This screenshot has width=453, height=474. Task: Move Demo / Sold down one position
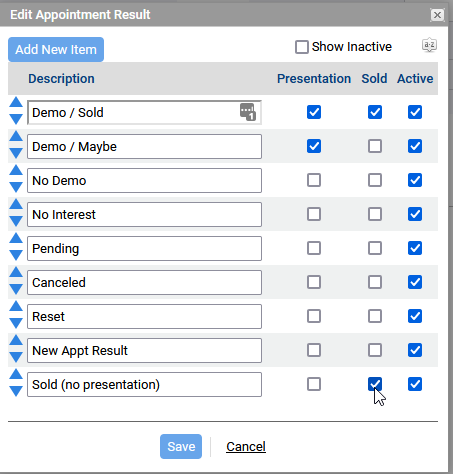16,119
